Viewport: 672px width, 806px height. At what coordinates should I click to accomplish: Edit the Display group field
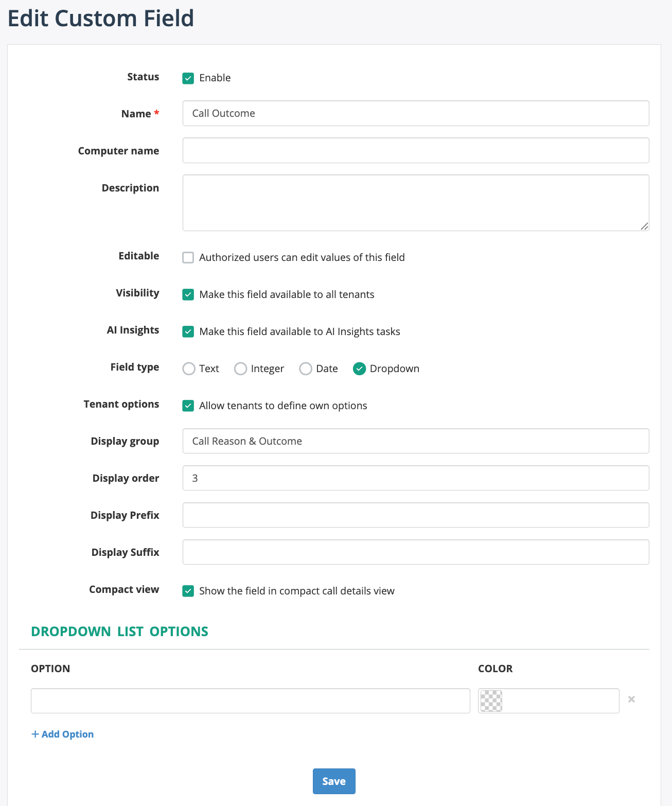415,441
